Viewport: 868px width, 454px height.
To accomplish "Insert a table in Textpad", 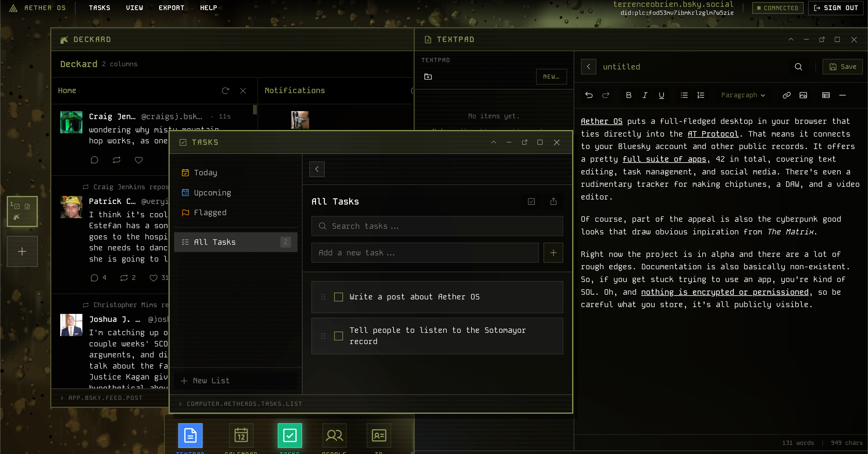I will [825, 95].
